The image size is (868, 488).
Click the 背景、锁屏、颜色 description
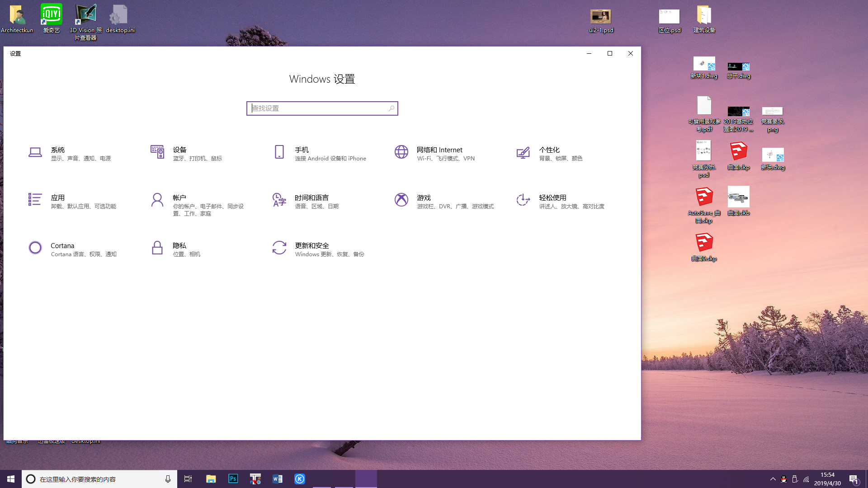[x=561, y=159]
